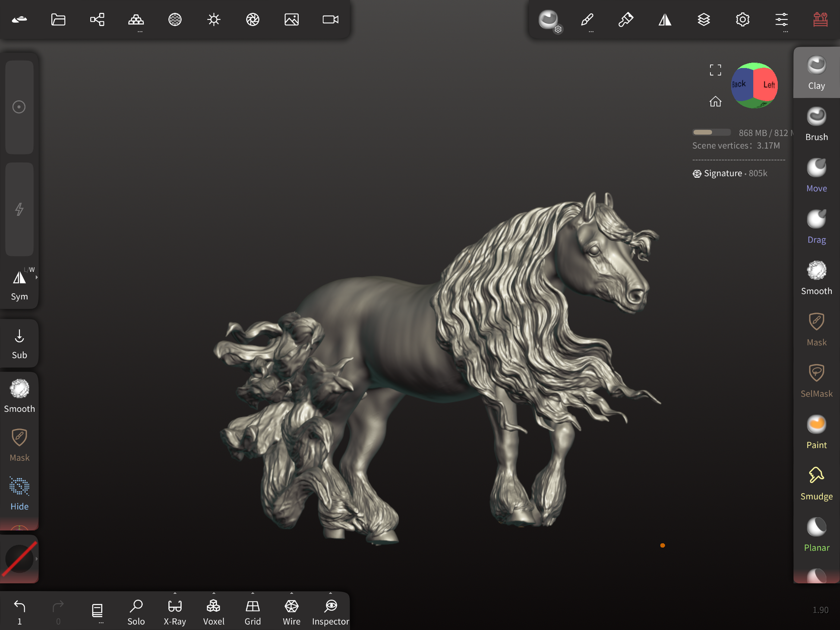
Task: Click the material color sphere swatch
Action: 19,558
